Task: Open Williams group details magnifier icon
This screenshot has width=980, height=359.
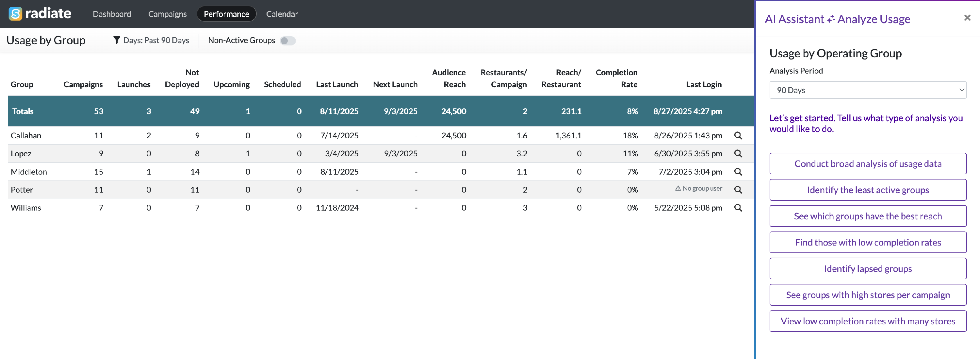Action: pos(738,208)
